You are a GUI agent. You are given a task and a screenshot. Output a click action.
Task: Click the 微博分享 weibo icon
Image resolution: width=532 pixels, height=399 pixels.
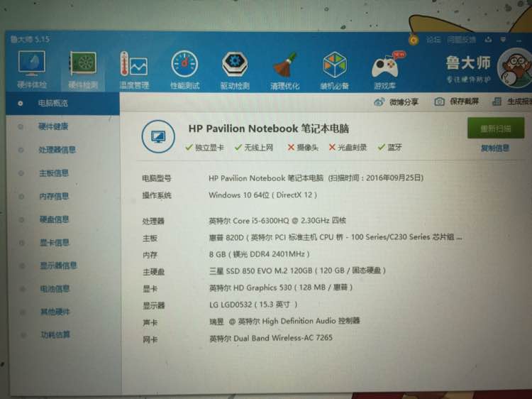[x=379, y=102]
